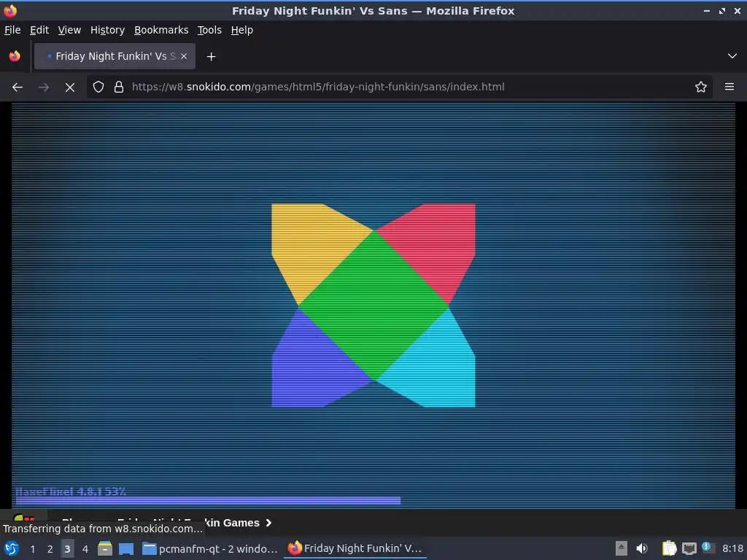Screen dimensions: 747x560
Task: Go back one page
Action: [18, 87]
